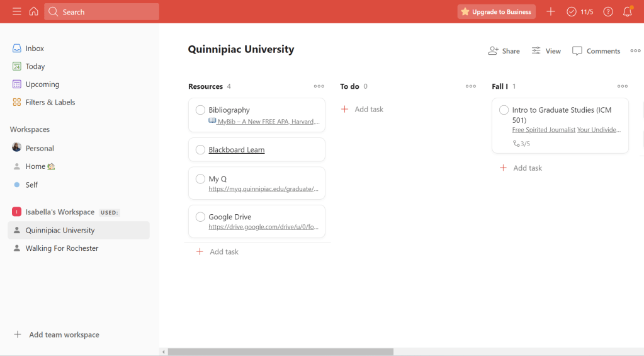644x356 pixels.
Task: Open the View options
Action: (546, 51)
